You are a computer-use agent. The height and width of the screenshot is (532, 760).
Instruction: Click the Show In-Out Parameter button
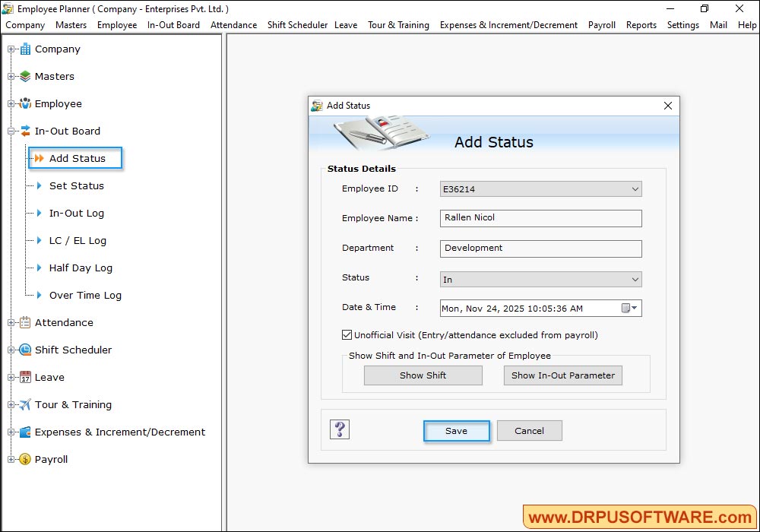(x=563, y=375)
